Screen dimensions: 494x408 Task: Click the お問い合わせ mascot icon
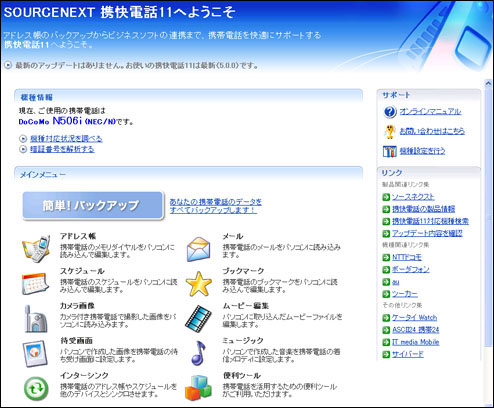point(389,131)
